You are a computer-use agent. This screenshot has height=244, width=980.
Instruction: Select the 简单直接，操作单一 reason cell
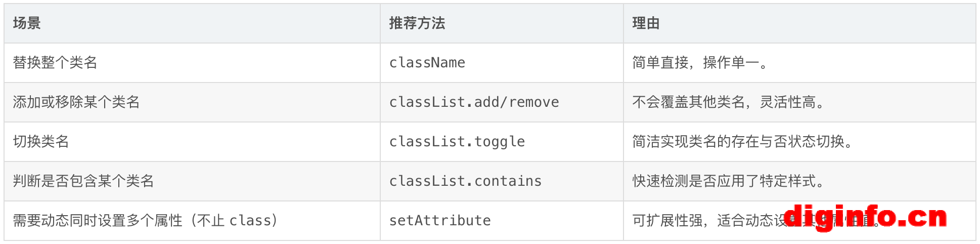click(799, 63)
